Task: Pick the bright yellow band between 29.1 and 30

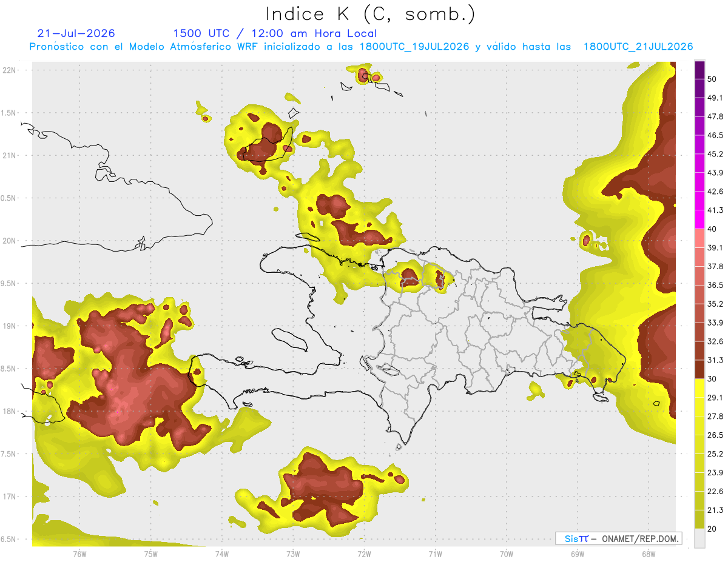Action: coord(699,389)
